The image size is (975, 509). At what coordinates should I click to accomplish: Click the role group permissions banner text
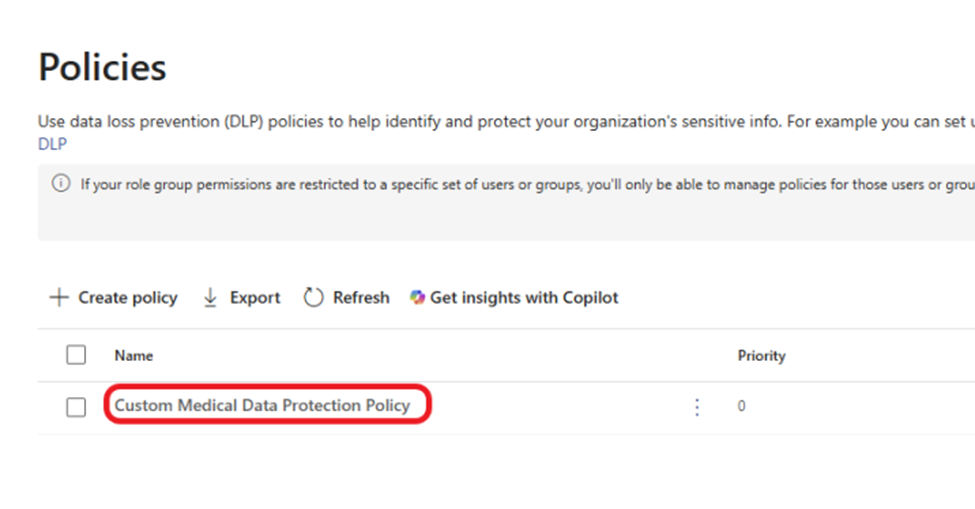pos(527,185)
